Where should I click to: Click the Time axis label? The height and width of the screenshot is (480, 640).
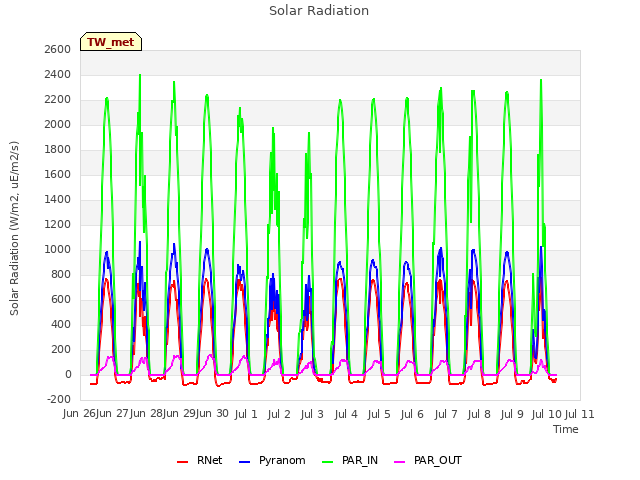pyautogui.click(x=566, y=429)
